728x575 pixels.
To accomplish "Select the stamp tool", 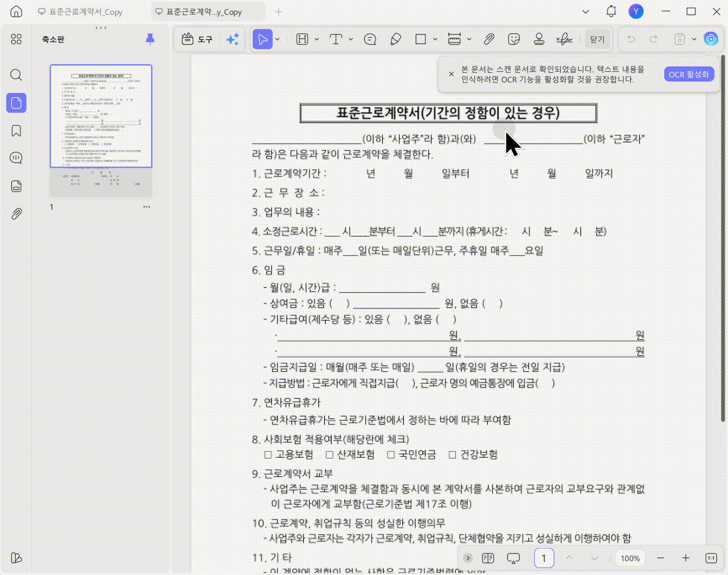I will click(539, 40).
